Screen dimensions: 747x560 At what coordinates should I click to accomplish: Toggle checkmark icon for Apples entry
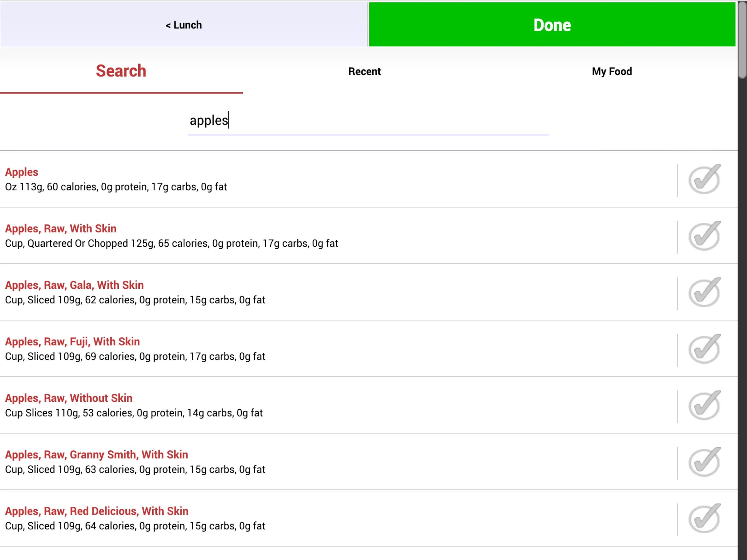tap(704, 179)
